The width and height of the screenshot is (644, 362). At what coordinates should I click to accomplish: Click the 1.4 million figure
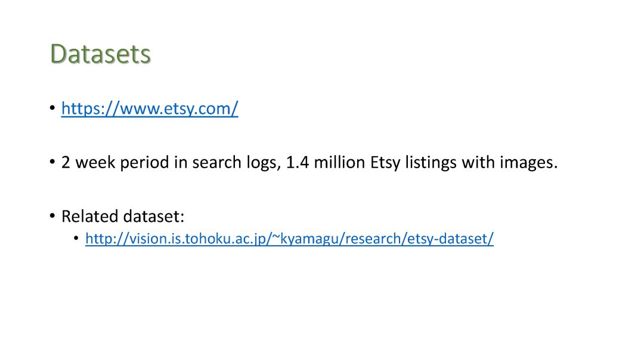click(326, 162)
